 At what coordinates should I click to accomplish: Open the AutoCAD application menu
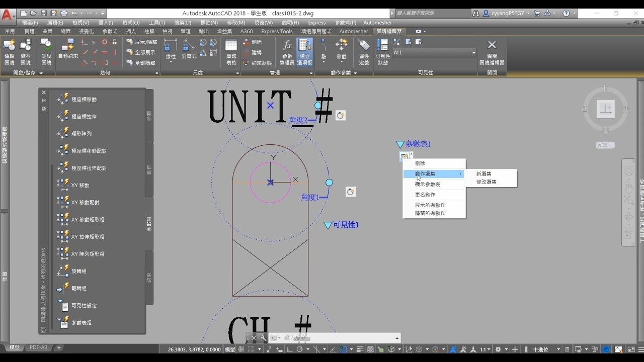coord(7,15)
